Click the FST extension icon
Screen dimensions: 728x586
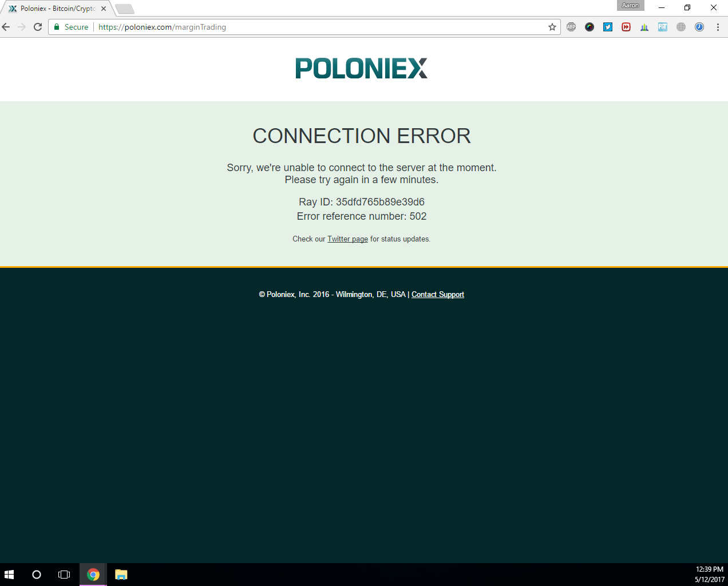663,27
